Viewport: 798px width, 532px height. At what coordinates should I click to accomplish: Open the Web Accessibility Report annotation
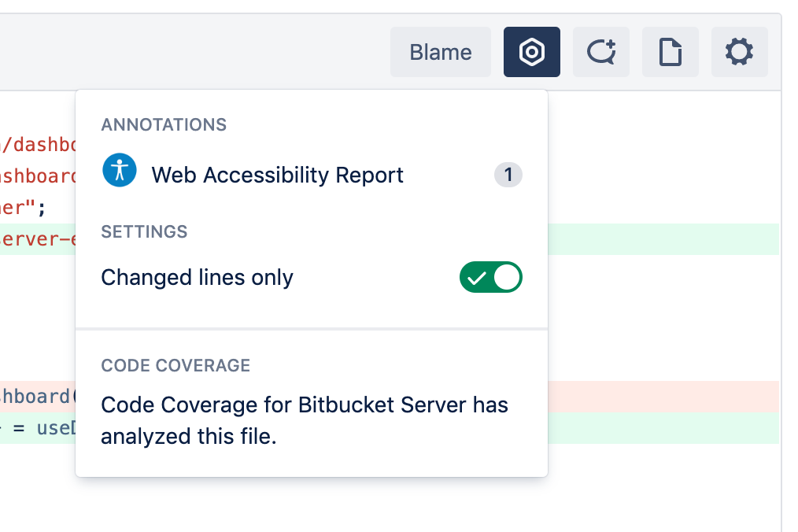pos(277,175)
